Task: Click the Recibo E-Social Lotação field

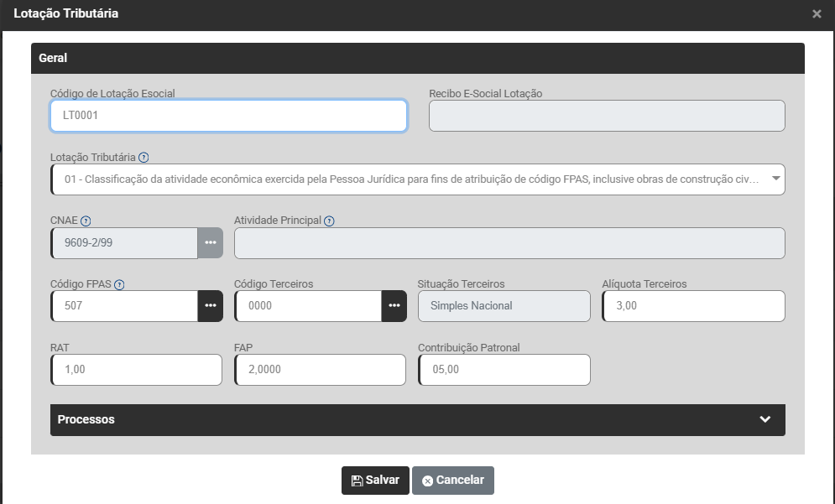Action: (x=607, y=116)
